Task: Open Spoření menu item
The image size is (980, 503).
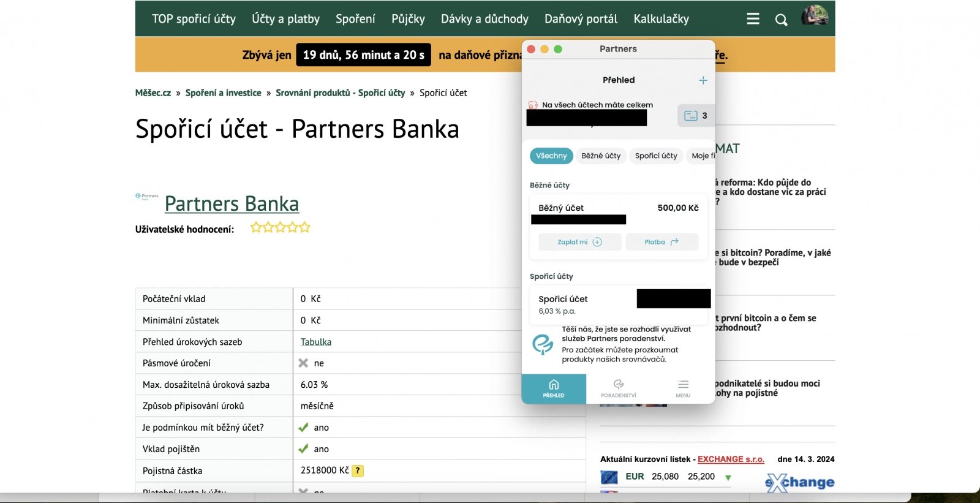Action: click(x=355, y=19)
